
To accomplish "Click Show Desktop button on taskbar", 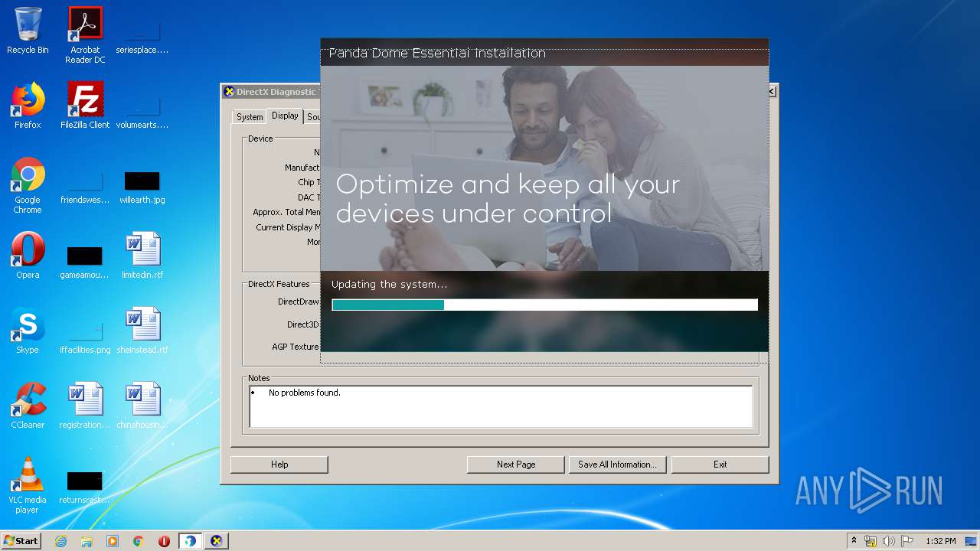I will [x=972, y=541].
